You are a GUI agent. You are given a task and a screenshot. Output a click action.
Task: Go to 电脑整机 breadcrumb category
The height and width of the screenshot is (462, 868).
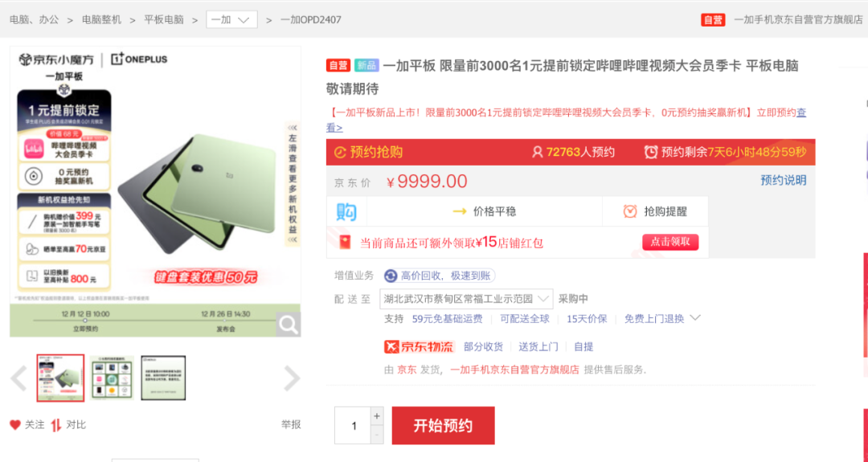click(101, 19)
